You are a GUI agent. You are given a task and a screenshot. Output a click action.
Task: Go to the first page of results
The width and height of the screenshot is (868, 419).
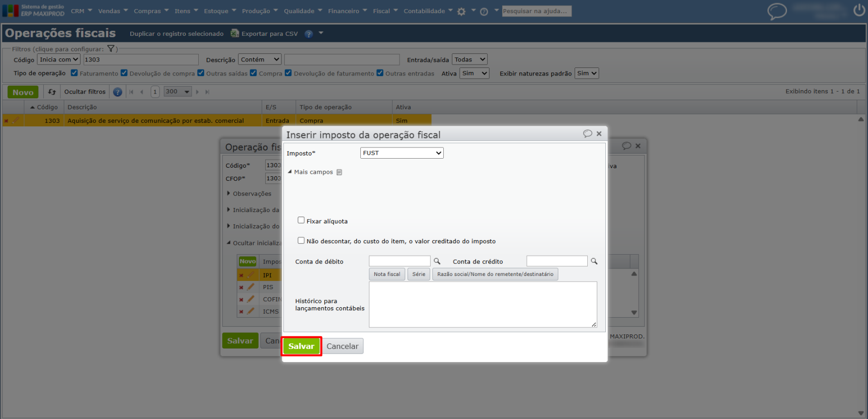[x=131, y=92]
